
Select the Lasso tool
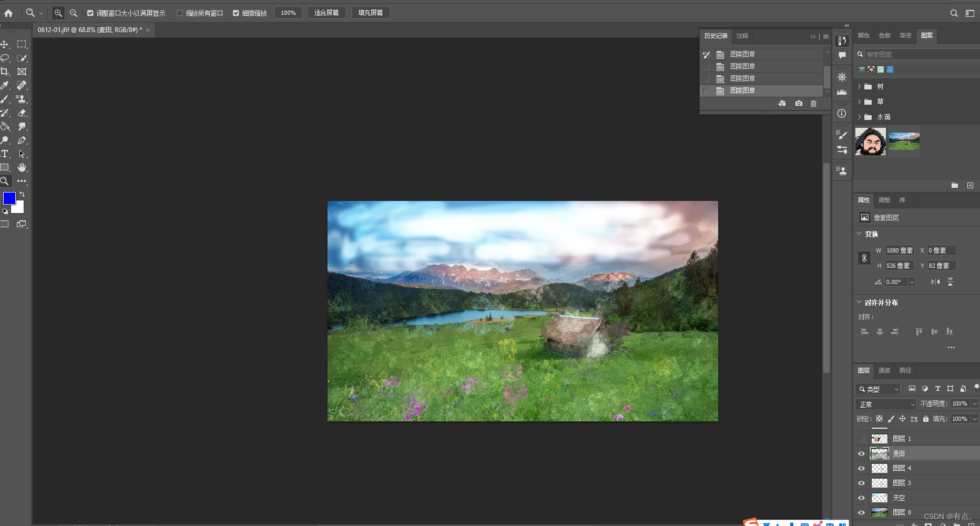pyautogui.click(x=5, y=58)
